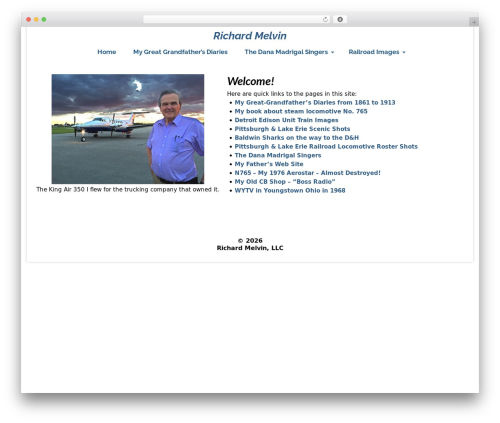Open P&LE Railroad Locomotive Roster Shots link
Viewport: 500px width, 423px height.
[x=326, y=147]
